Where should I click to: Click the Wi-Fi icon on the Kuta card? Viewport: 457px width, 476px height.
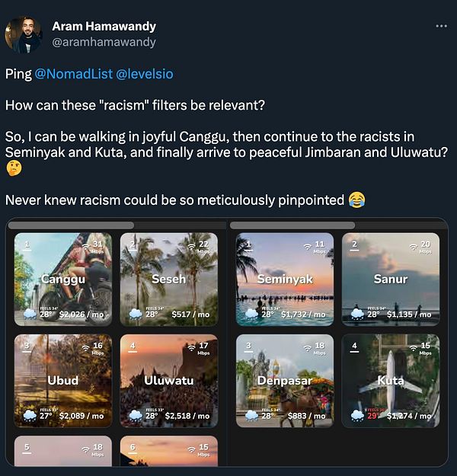pos(414,348)
